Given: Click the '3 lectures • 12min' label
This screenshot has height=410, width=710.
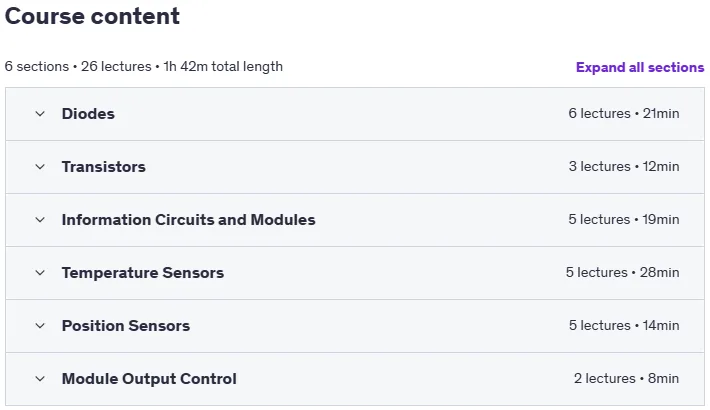Looking at the screenshot, I should (x=624, y=166).
